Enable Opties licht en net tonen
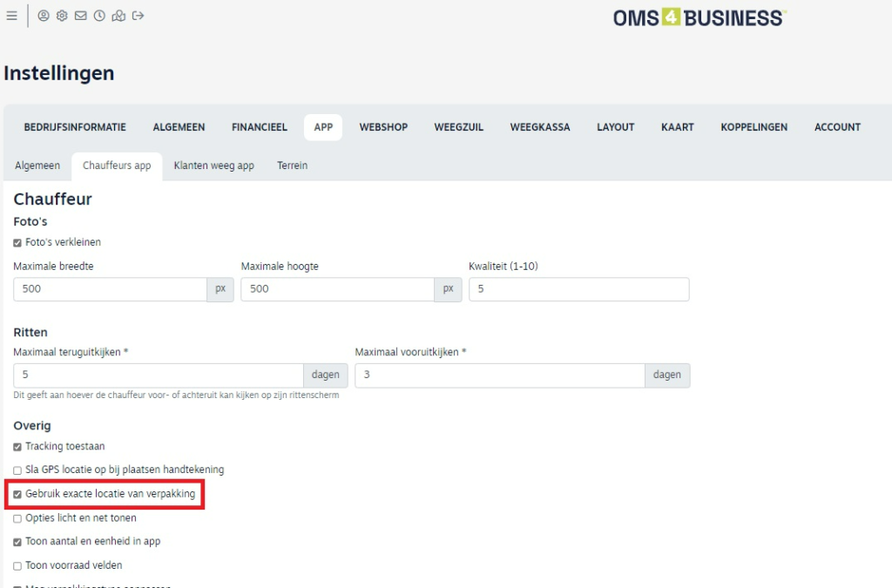The image size is (892, 588). pyautogui.click(x=17, y=518)
